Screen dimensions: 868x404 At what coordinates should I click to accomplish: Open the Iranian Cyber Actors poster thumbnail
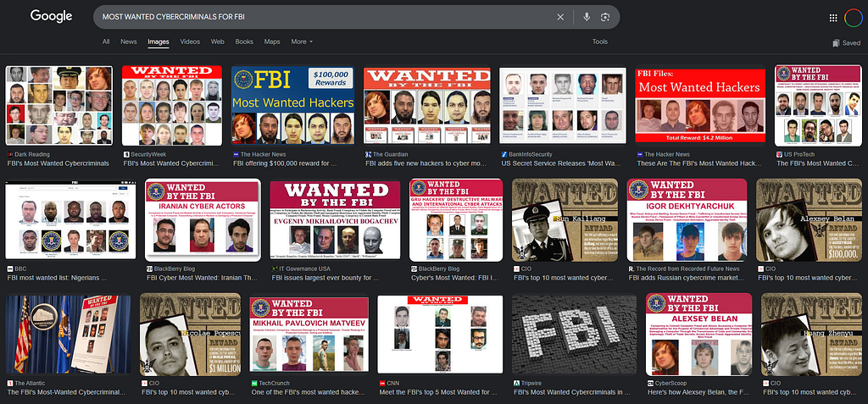click(203, 220)
